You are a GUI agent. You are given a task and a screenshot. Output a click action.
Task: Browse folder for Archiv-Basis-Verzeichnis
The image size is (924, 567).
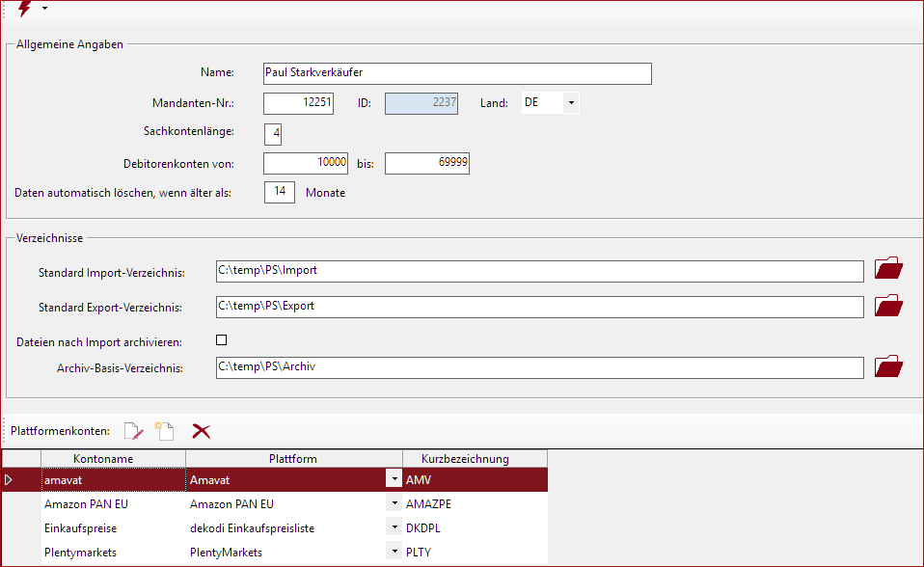pyautogui.click(x=887, y=366)
